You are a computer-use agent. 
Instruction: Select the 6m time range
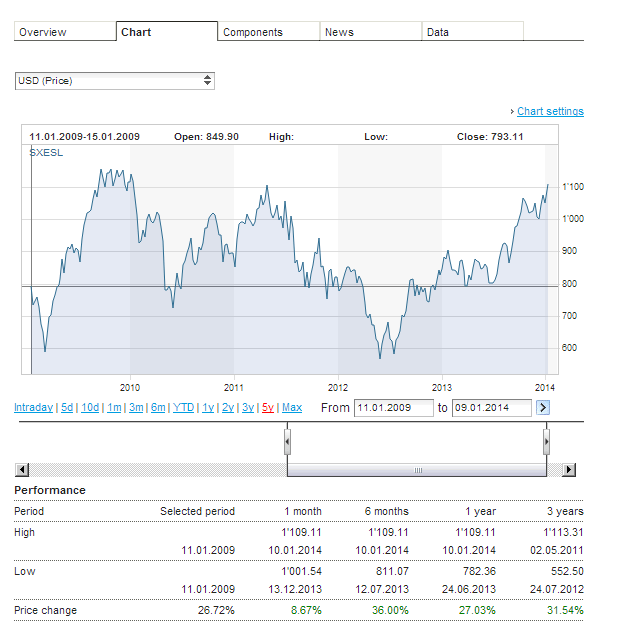(158, 408)
